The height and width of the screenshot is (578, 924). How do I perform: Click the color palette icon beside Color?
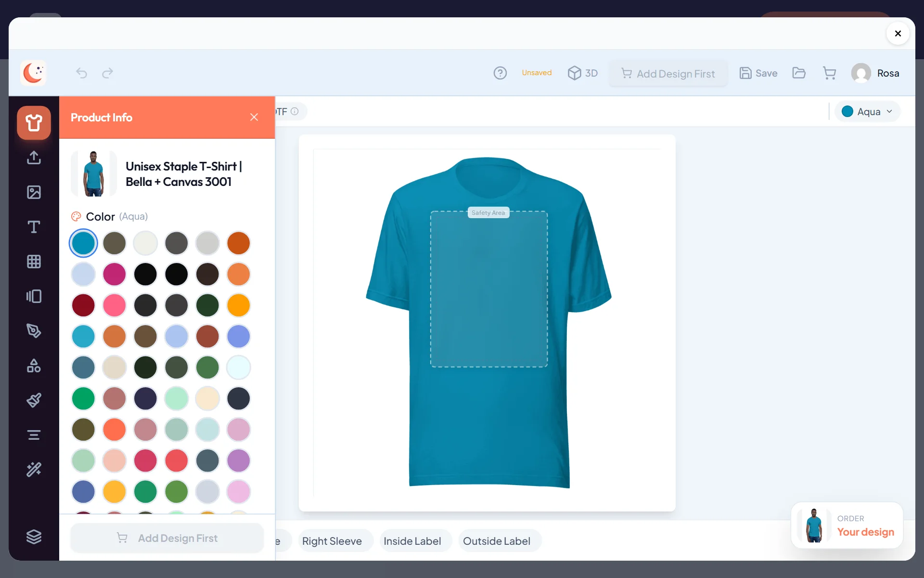pyautogui.click(x=76, y=217)
